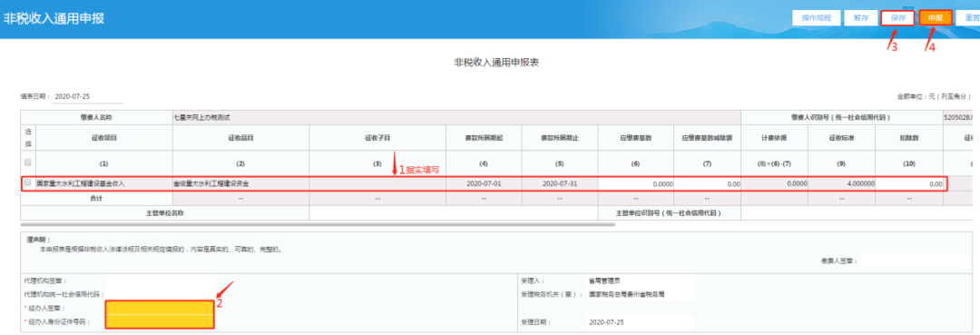The width and height of the screenshot is (980, 335).
Task: Click the 应缴费基数减除额 field showing 0.00
Action: (708, 183)
